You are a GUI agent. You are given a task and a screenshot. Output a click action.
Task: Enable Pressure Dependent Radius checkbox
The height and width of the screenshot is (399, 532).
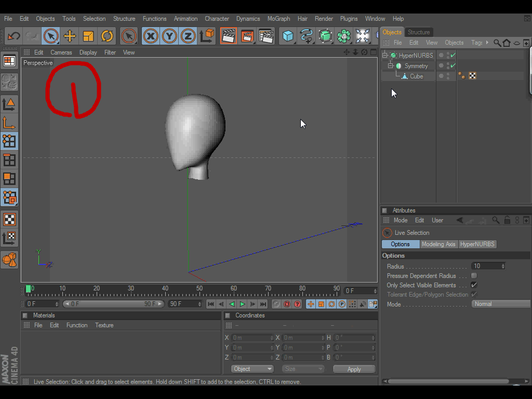click(474, 275)
